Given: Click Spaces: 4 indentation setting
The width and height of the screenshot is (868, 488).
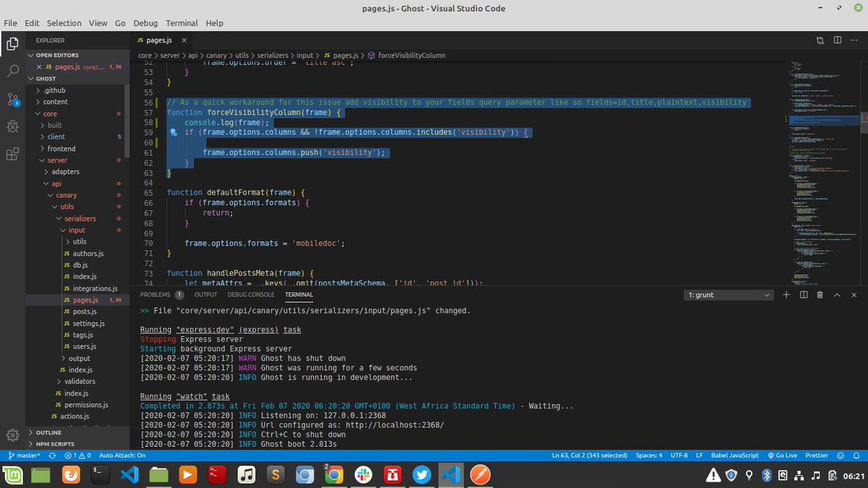Looking at the screenshot, I should pos(649,455).
